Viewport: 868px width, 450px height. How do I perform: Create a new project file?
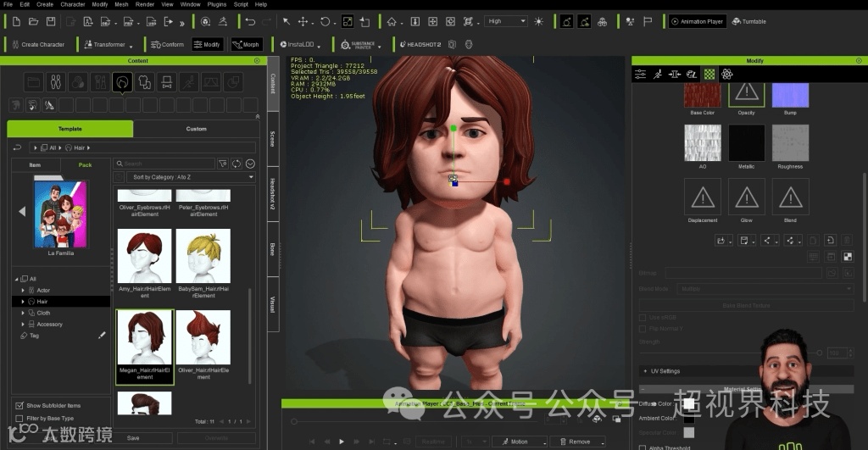pyautogui.click(x=16, y=21)
